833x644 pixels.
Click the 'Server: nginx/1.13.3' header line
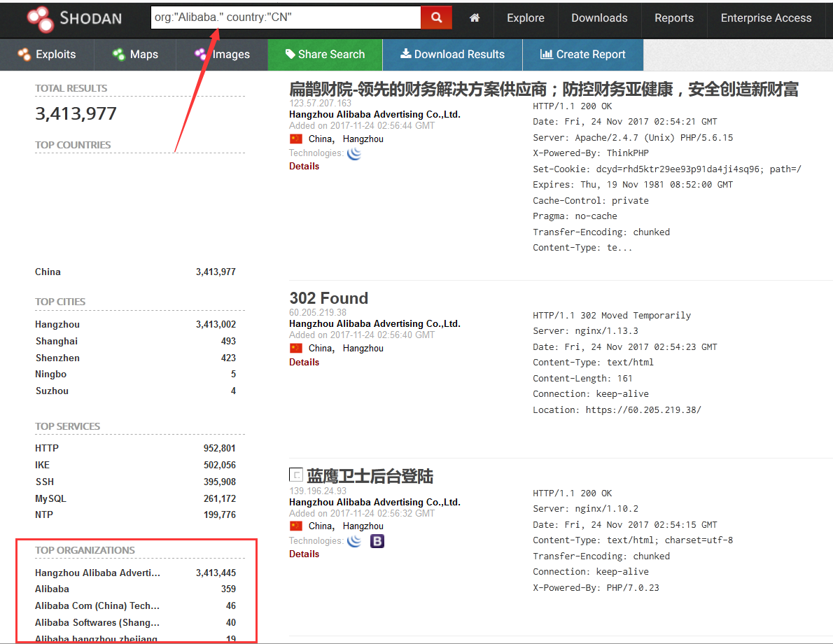[585, 331]
